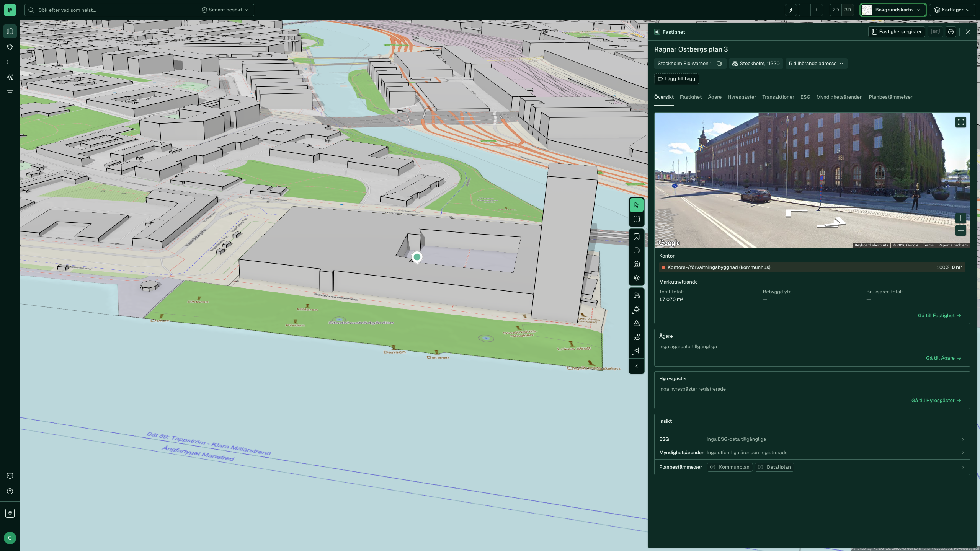
Task: Expand the Planbestämmelser insight row
Action: tap(812, 467)
